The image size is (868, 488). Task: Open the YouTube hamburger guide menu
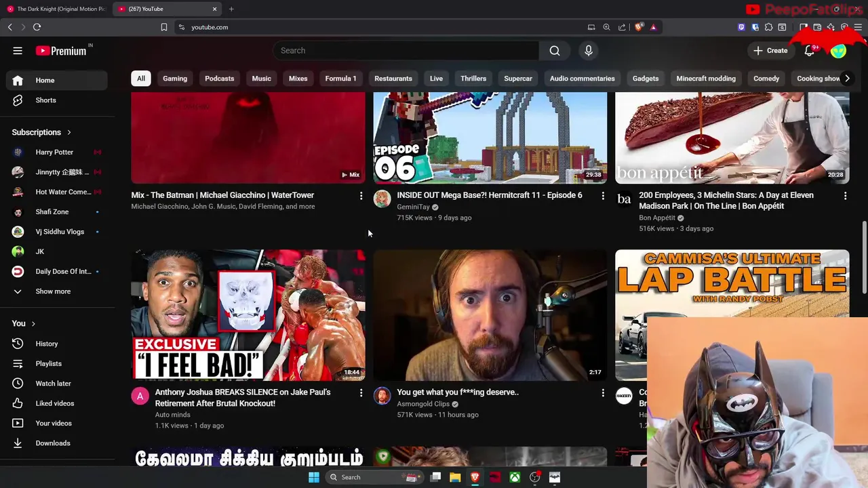point(18,51)
